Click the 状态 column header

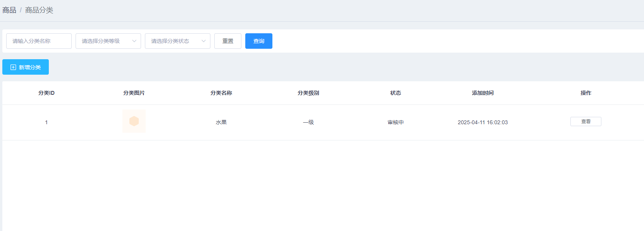click(x=396, y=93)
